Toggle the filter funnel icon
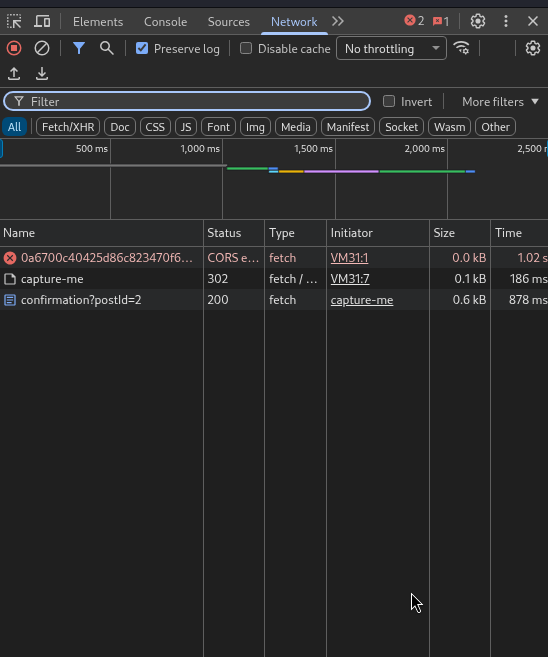The image size is (548, 657). point(79,48)
